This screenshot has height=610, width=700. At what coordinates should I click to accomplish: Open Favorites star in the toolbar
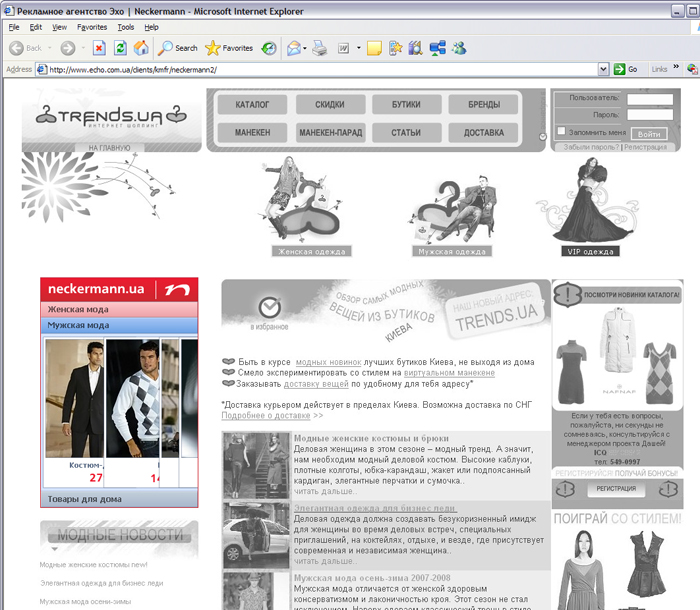click(228, 48)
